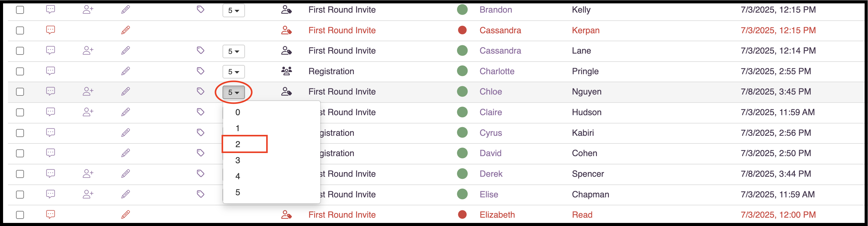Select the tag icon on Charlotte Pringle's row
Image resolution: width=868 pixels, height=226 pixels.
[x=200, y=71]
